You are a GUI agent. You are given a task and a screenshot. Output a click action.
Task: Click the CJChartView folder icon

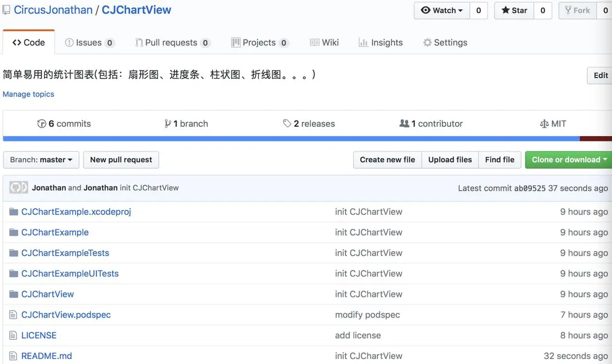pyautogui.click(x=13, y=293)
